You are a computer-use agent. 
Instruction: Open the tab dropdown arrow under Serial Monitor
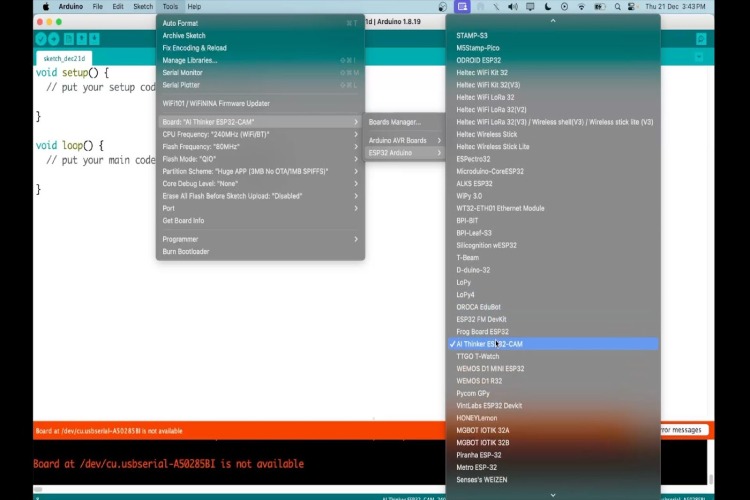coord(699,57)
